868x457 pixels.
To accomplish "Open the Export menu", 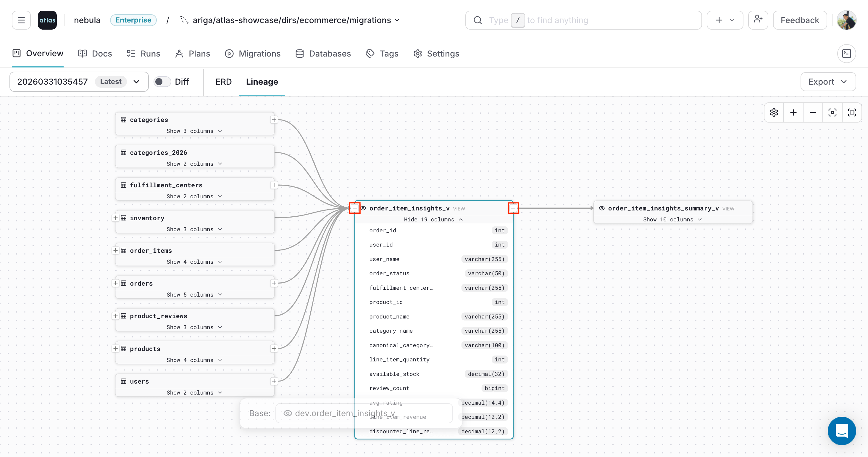I will pyautogui.click(x=828, y=82).
